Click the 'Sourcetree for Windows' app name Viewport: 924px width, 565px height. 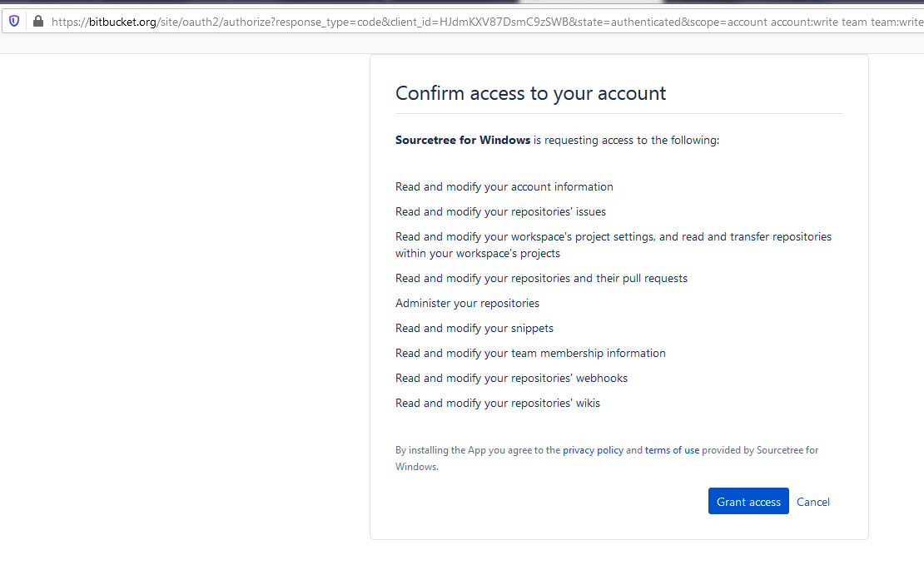coord(463,141)
